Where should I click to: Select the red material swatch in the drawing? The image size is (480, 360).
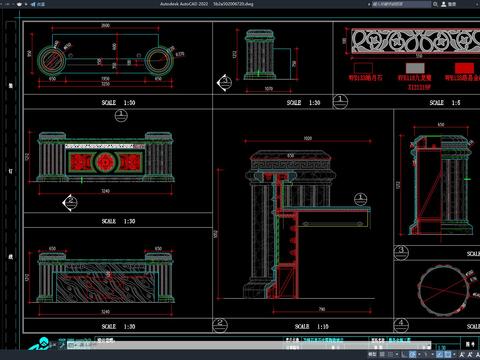click(x=464, y=68)
